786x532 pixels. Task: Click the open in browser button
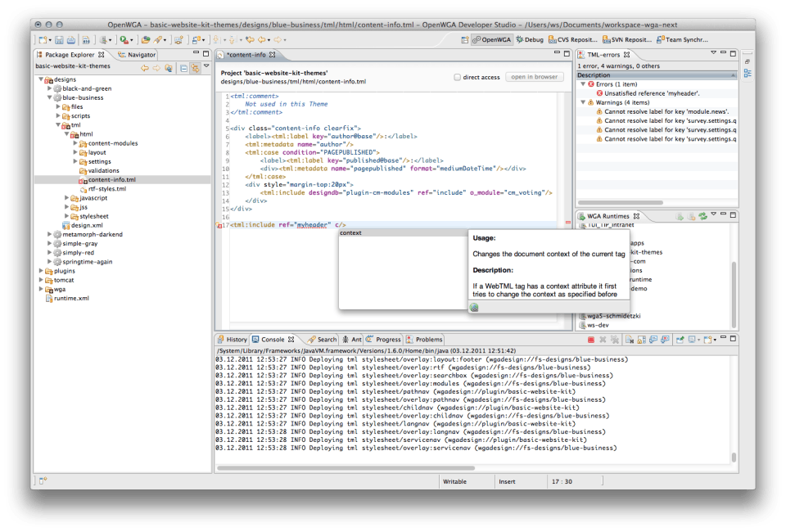tap(534, 77)
